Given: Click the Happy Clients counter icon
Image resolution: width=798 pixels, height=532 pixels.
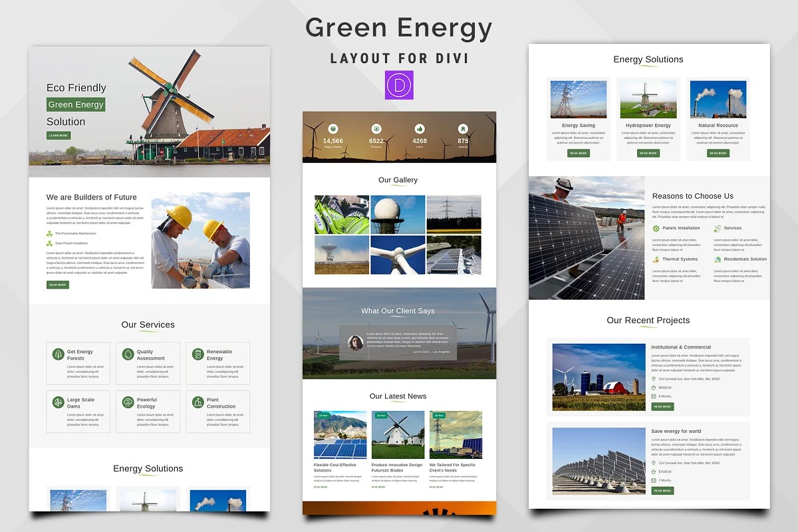Looking at the screenshot, I should coord(333,129).
